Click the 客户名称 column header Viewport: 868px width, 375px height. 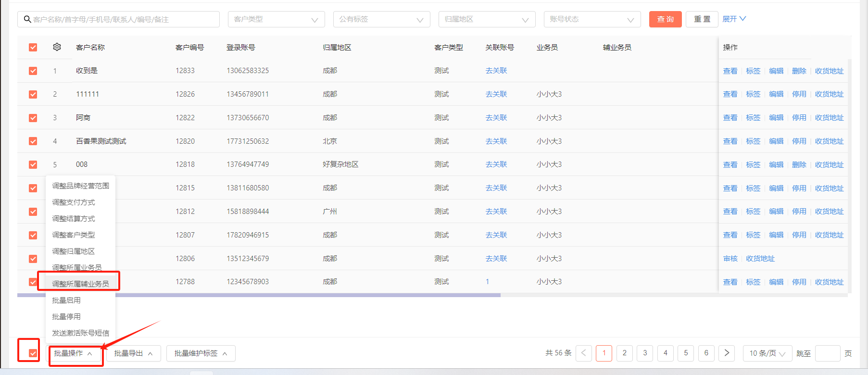(x=90, y=47)
